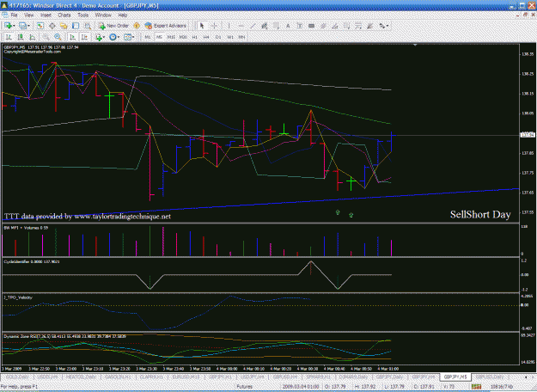The height and width of the screenshot is (392, 537).
Task: Select the text label 'T' tool
Action: [300, 26]
